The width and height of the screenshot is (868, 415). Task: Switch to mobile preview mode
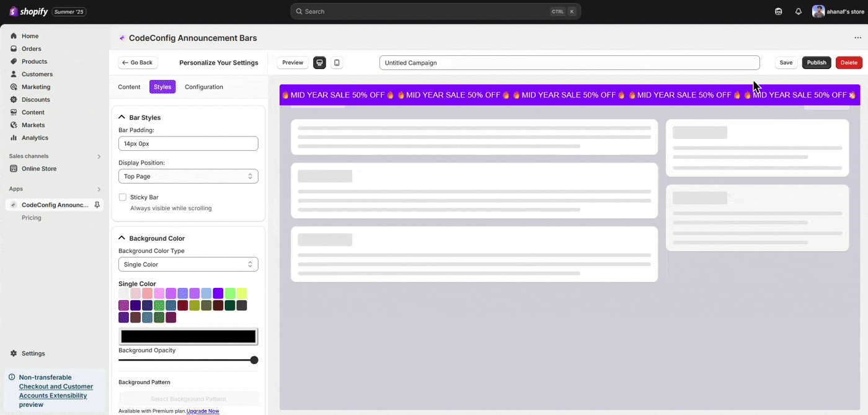pyautogui.click(x=337, y=63)
